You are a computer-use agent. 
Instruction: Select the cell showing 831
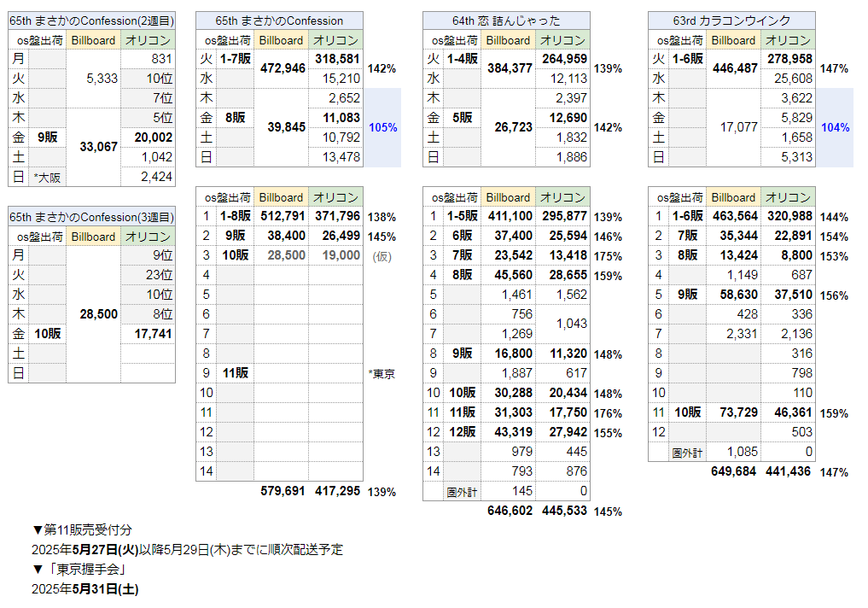(161, 59)
